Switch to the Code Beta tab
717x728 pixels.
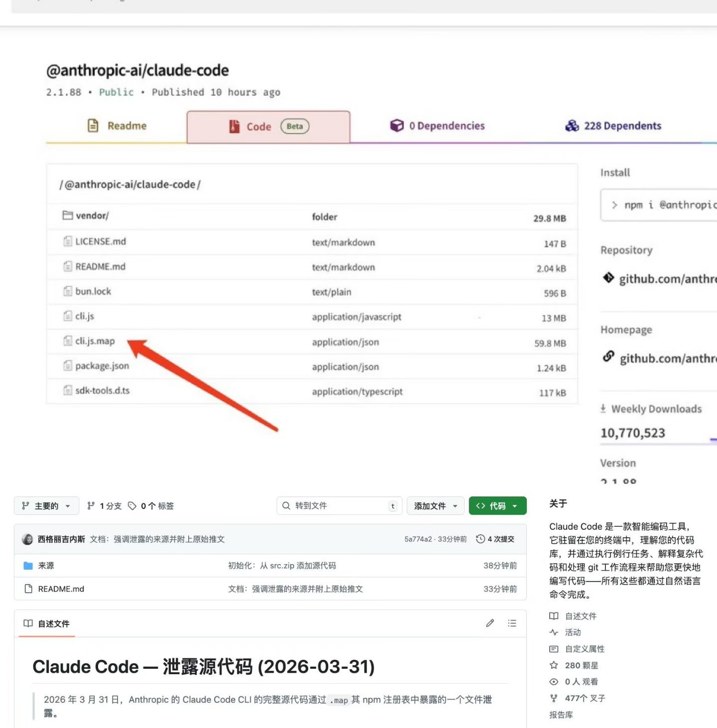(x=268, y=127)
